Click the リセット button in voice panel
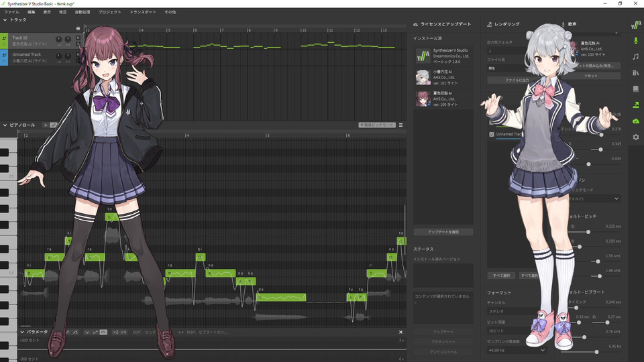644x362 pixels. [x=591, y=76]
